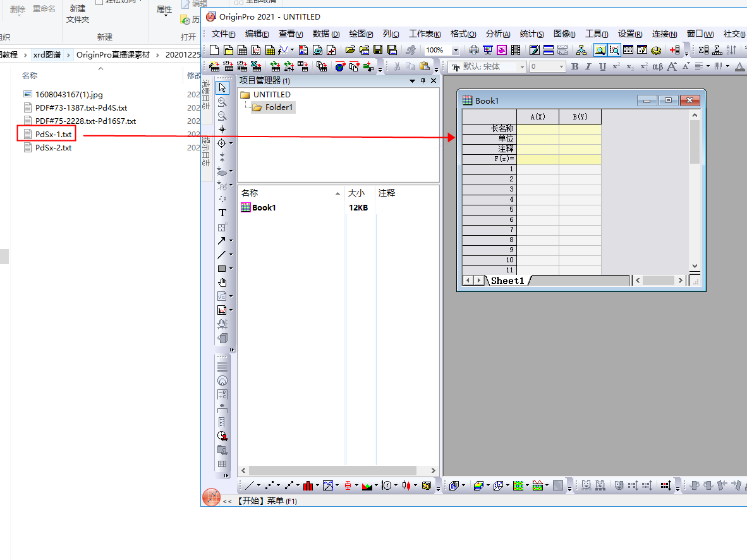Open the 工作表 menu

coord(425,34)
